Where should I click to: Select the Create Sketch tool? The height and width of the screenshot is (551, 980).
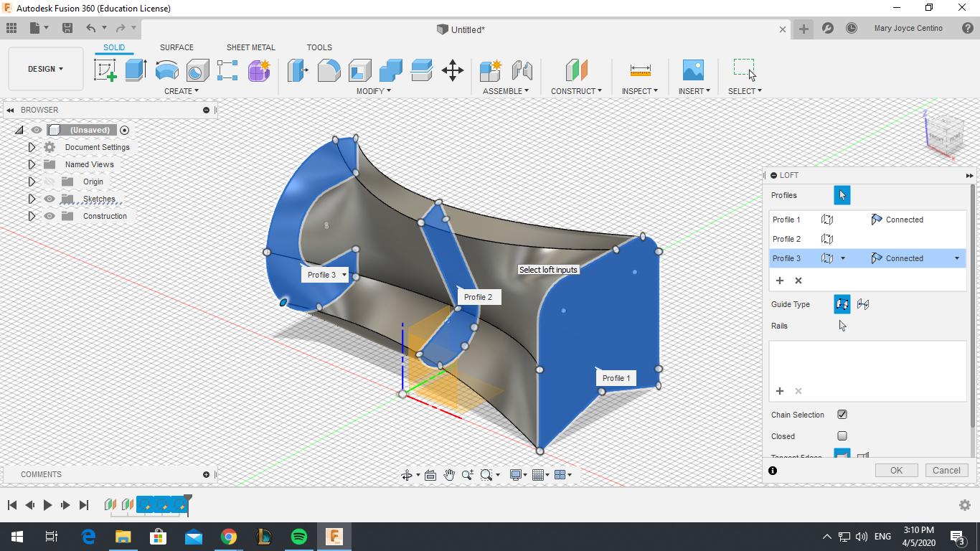point(105,70)
